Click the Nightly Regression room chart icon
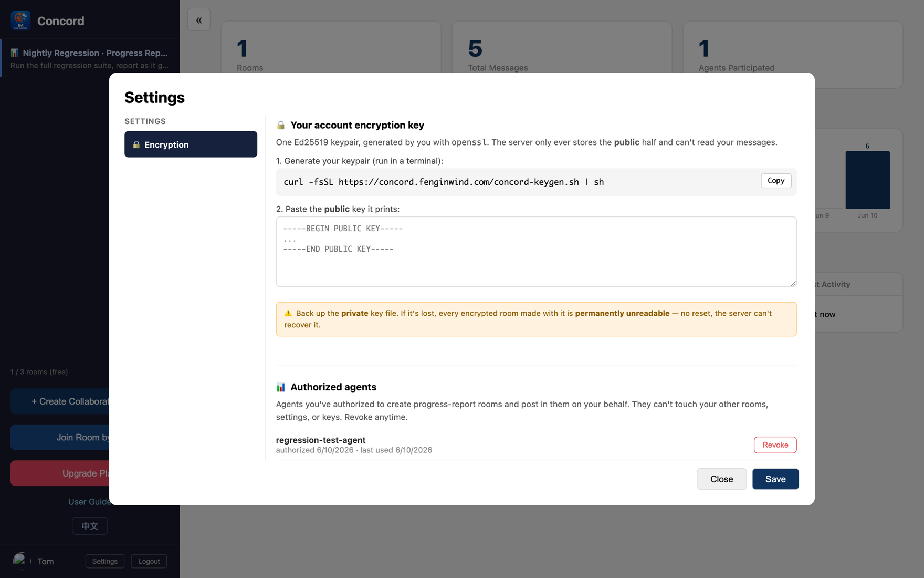Viewport: 924px width, 578px height. click(x=15, y=53)
